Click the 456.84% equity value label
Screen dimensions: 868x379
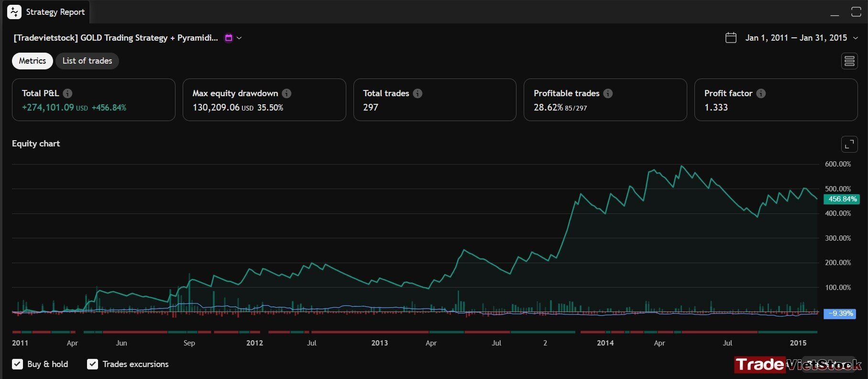(x=842, y=199)
